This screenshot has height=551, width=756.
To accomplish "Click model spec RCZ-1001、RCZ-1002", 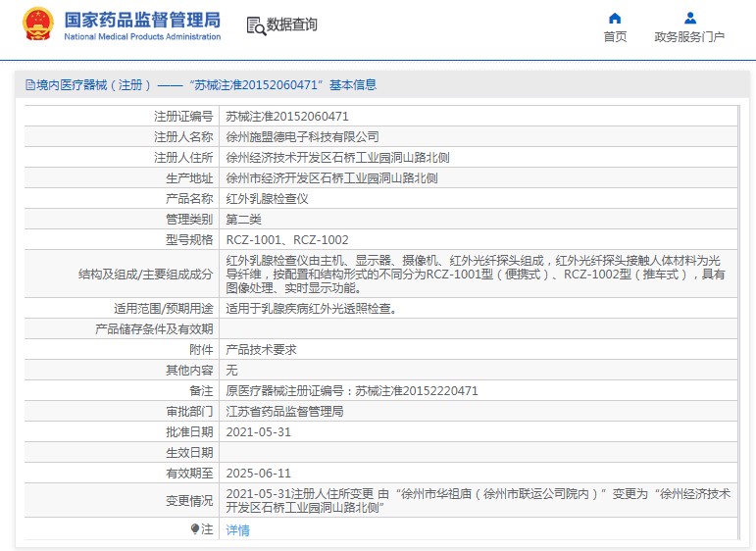I will coord(287,239).
